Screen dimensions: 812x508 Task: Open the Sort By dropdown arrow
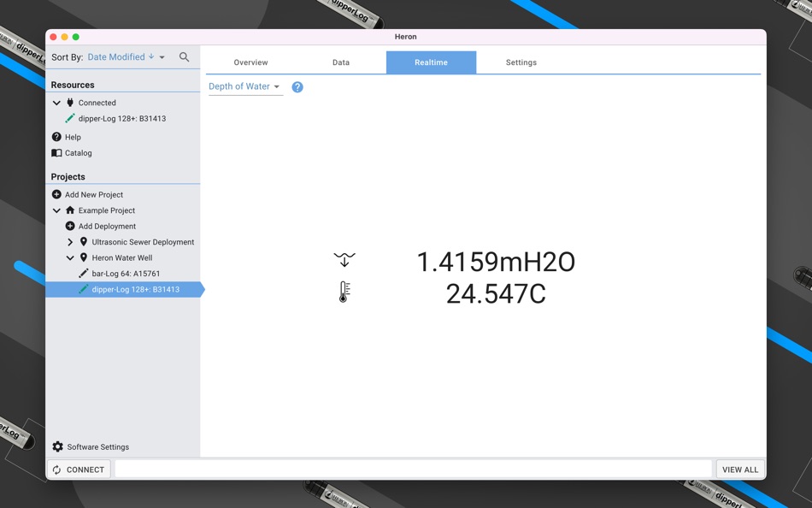click(x=162, y=57)
